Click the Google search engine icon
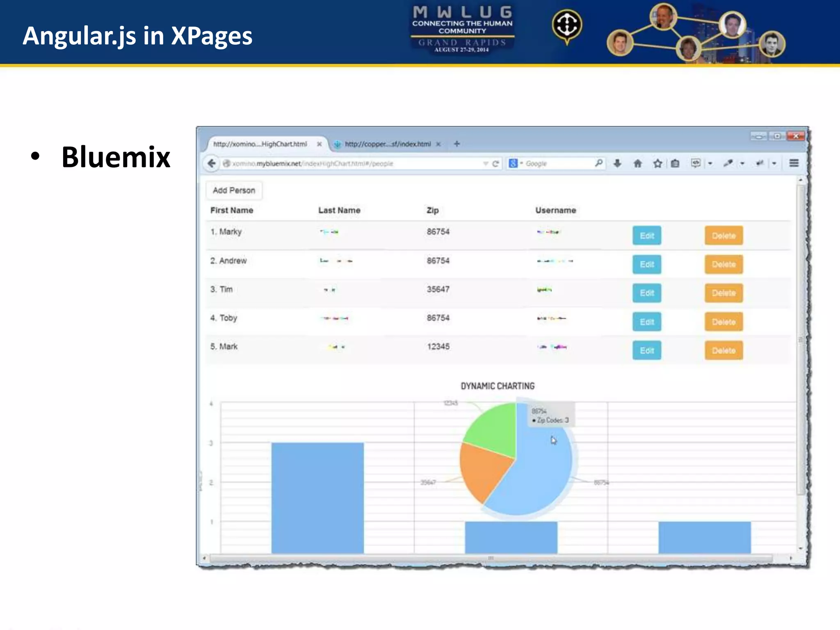Screen dimensions: 840x630 coord(513,163)
